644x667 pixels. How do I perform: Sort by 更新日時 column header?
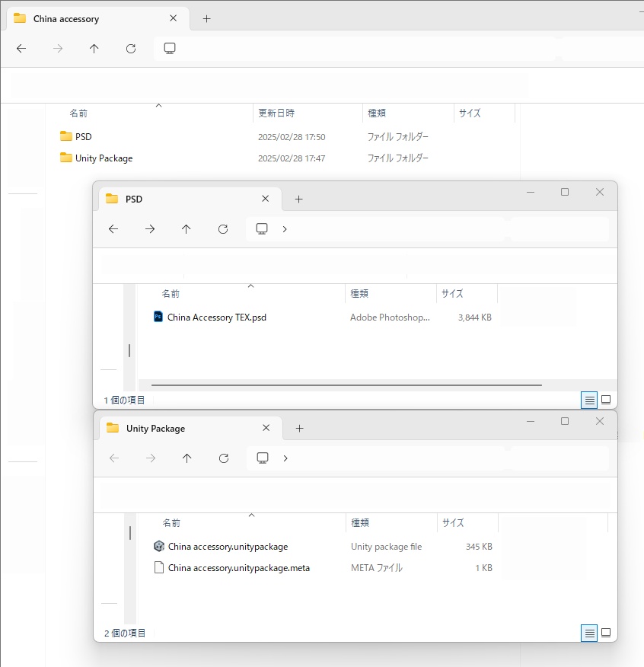276,113
